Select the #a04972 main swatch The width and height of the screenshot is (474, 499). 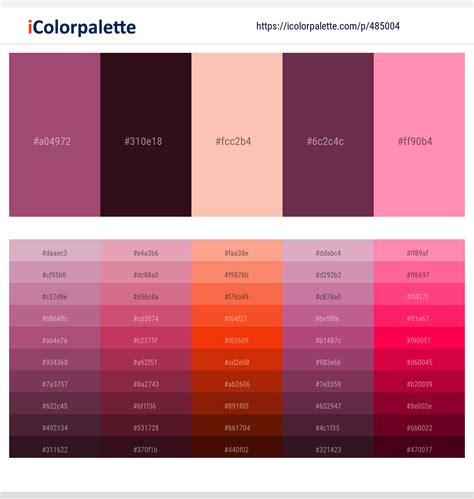pyautogui.click(x=55, y=135)
